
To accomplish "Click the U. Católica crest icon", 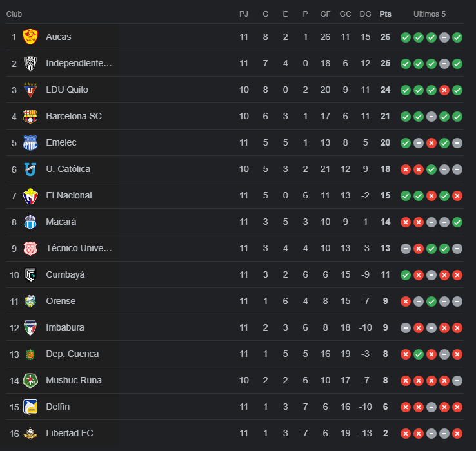I will click(x=30, y=169).
